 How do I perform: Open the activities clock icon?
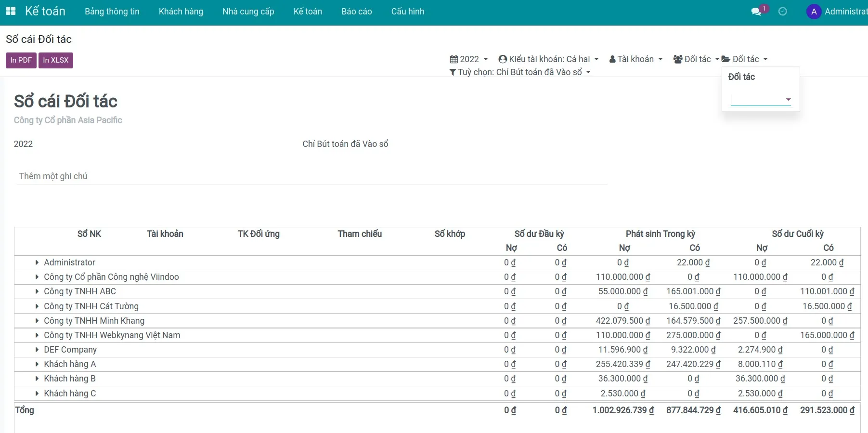pyautogui.click(x=783, y=12)
